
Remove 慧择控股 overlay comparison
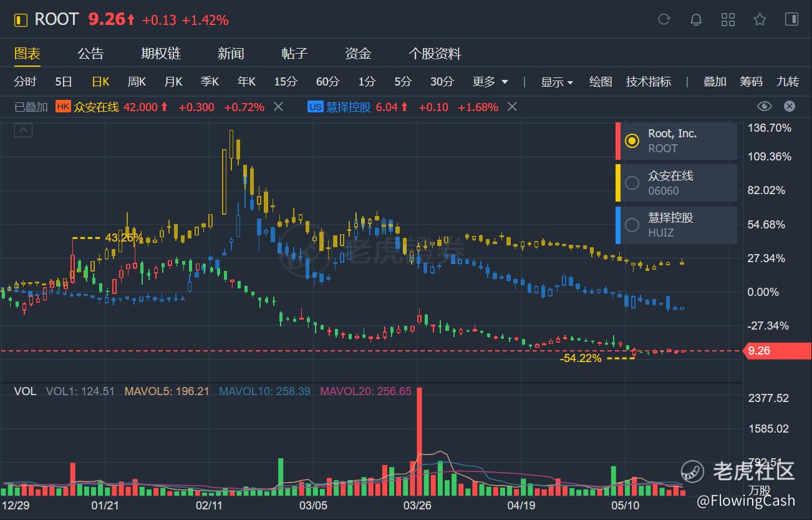512,107
